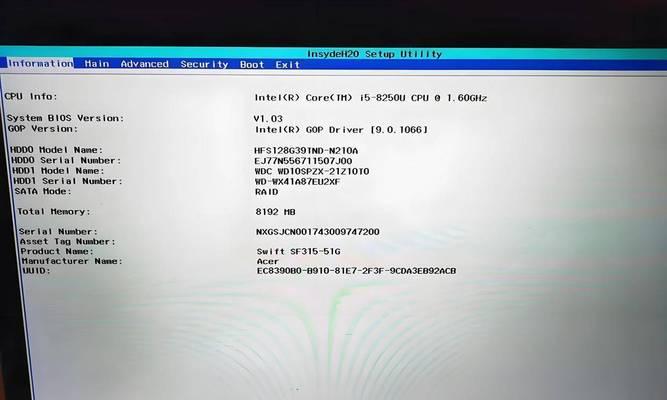Viewport: 667px width, 400px height.
Task: Select WD-WX41A87EU2XF serial value
Action: pyautogui.click(x=297, y=182)
